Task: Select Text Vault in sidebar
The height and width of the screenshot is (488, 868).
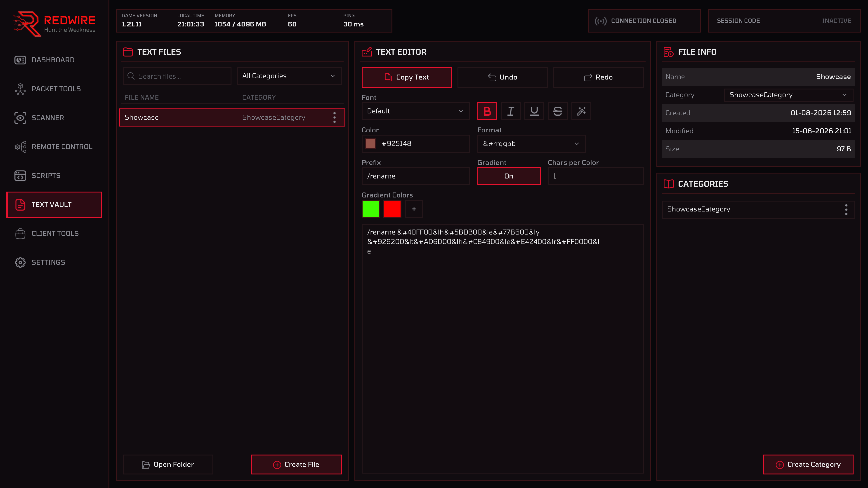Action: pos(54,205)
